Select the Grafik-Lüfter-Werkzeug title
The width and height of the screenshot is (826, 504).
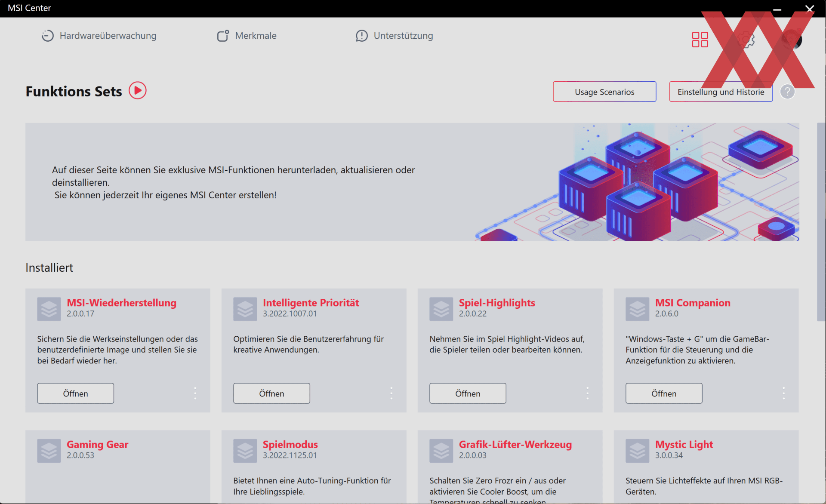[515, 445]
